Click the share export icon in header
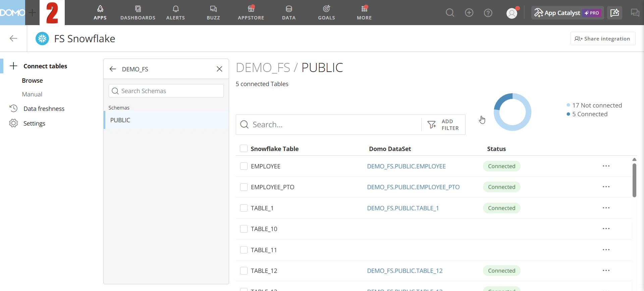Image resolution: width=644 pixels, height=291 pixels. 614,13
